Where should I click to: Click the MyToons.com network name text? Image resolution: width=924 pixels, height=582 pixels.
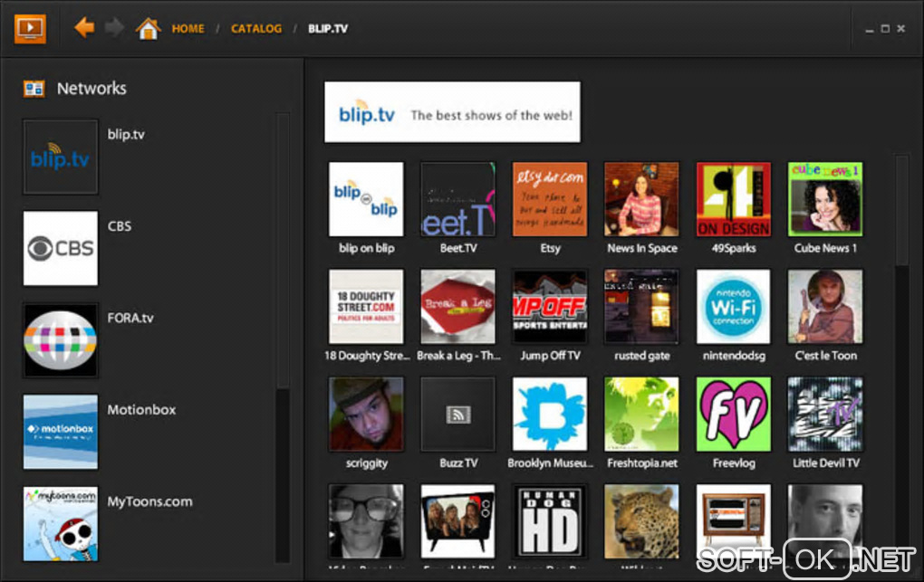pyautogui.click(x=149, y=501)
